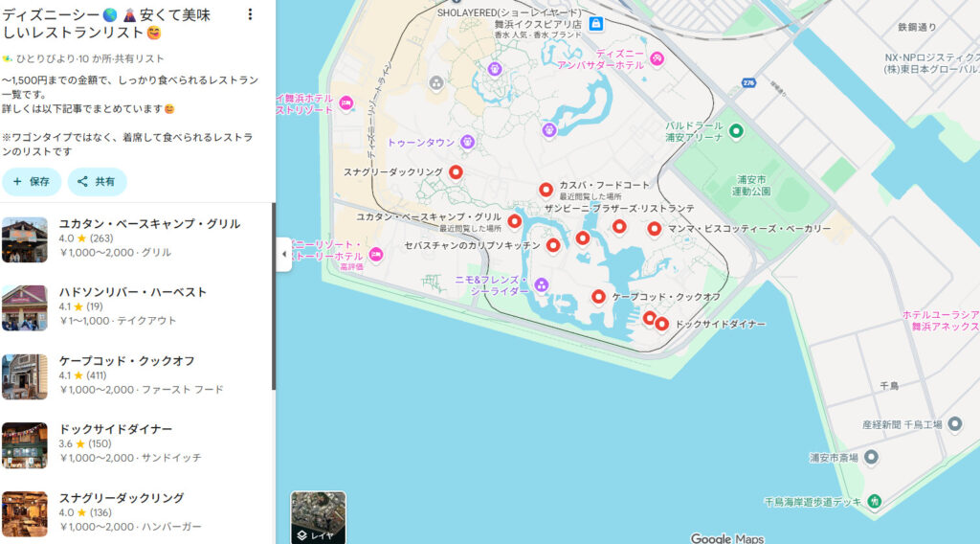Select the スナグリーダックリング map pin
Image resolution: width=980 pixels, height=544 pixels.
point(457,172)
